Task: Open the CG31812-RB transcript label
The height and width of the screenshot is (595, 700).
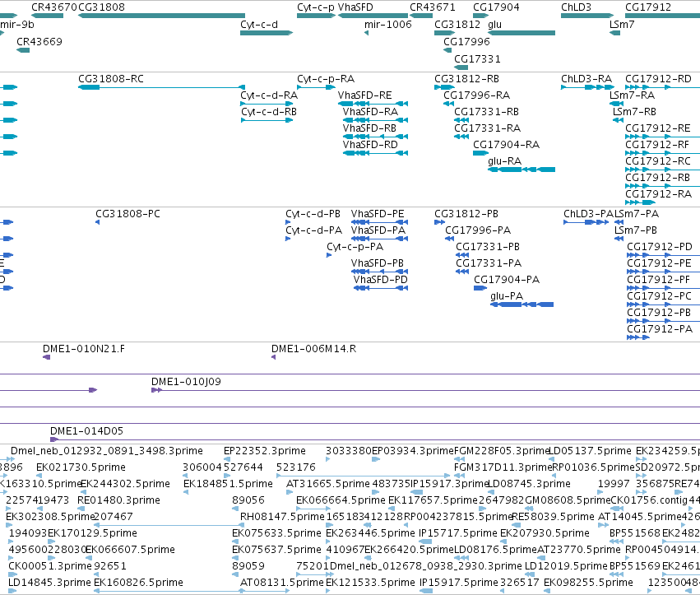Action: tap(466, 79)
